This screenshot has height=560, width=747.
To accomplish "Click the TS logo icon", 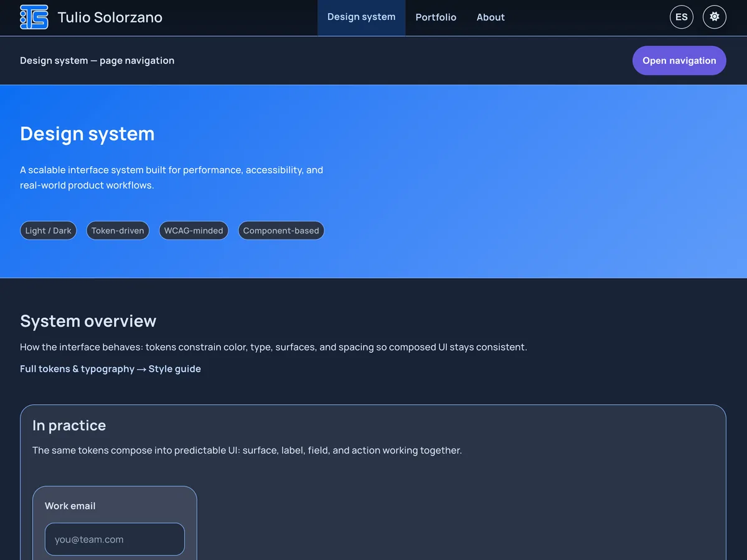I will (34, 17).
